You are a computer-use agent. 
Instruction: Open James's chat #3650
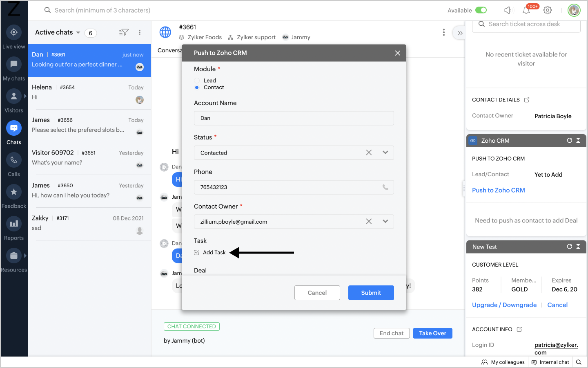coord(89,191)
